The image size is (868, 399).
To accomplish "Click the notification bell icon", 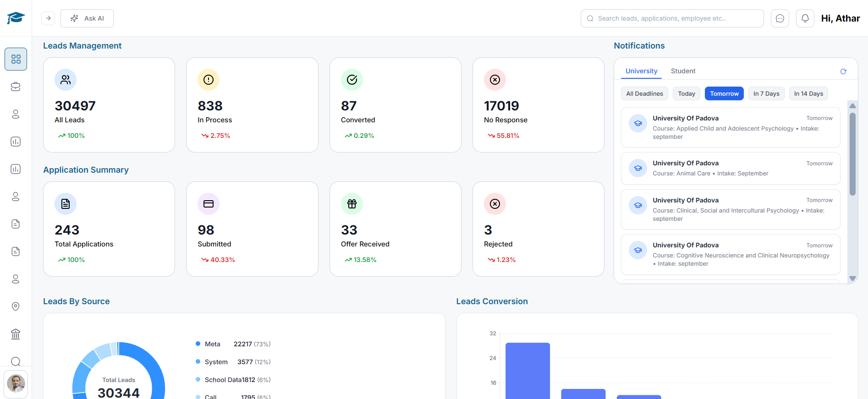I will [805, 18].
